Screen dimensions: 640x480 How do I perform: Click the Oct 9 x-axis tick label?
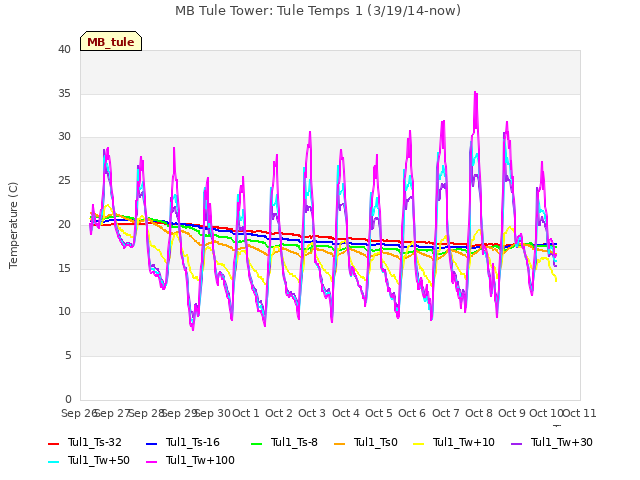coord(512,413)
